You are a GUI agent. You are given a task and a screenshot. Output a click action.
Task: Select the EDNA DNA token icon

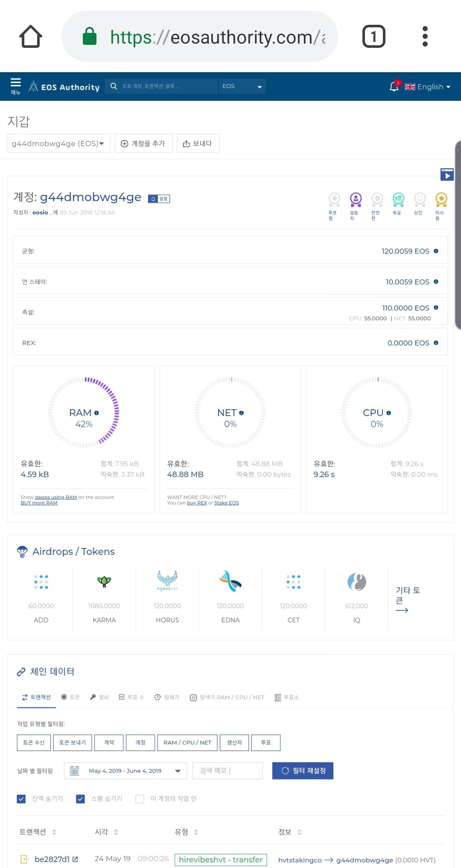[230, 581]
